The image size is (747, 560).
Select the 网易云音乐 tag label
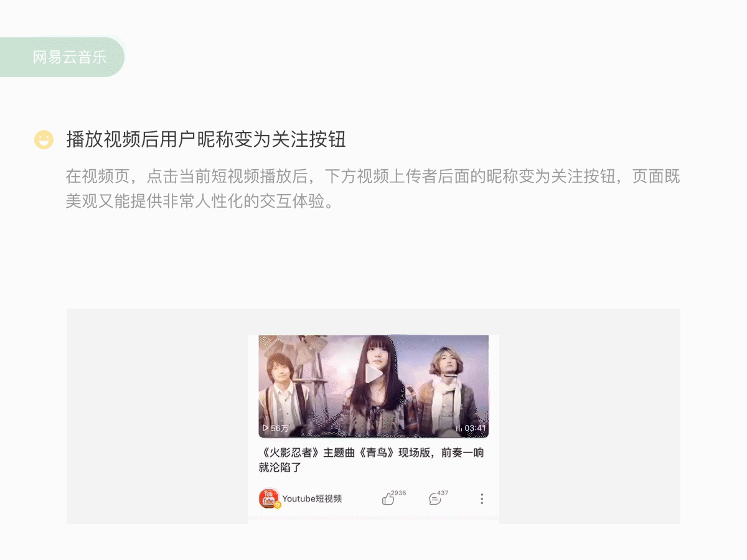(x=70, y=57)
